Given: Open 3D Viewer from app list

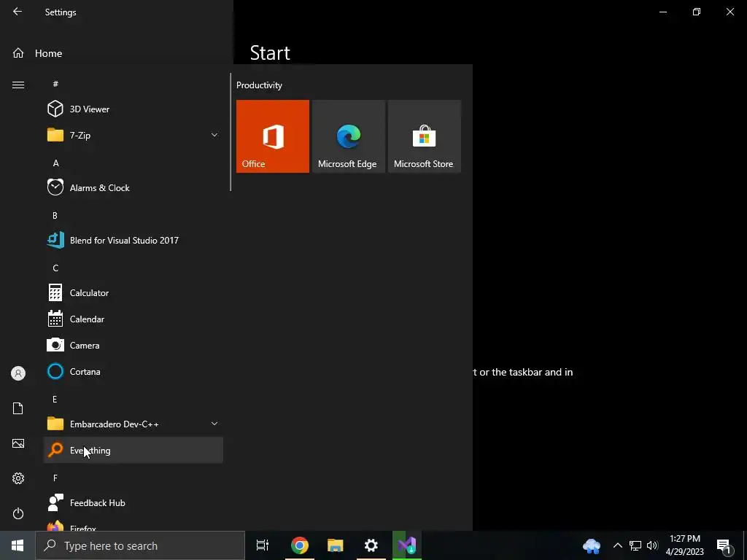Looking at the screenshot, I should click(x=133, y=109).
